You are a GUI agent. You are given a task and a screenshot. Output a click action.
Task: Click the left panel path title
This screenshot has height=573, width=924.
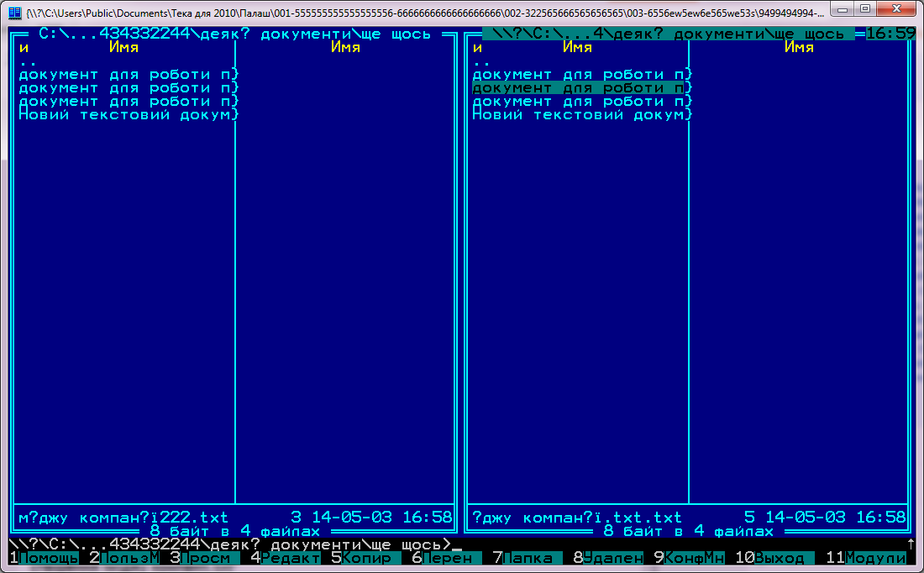pos(234,34)
